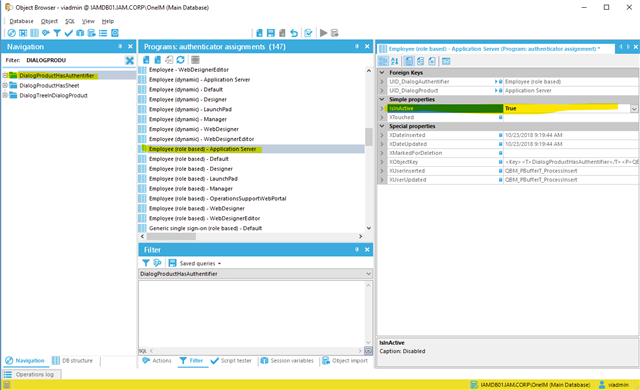
Task: Click the assignments list vertical scrollbar thumb
Action: click(369, 137)
